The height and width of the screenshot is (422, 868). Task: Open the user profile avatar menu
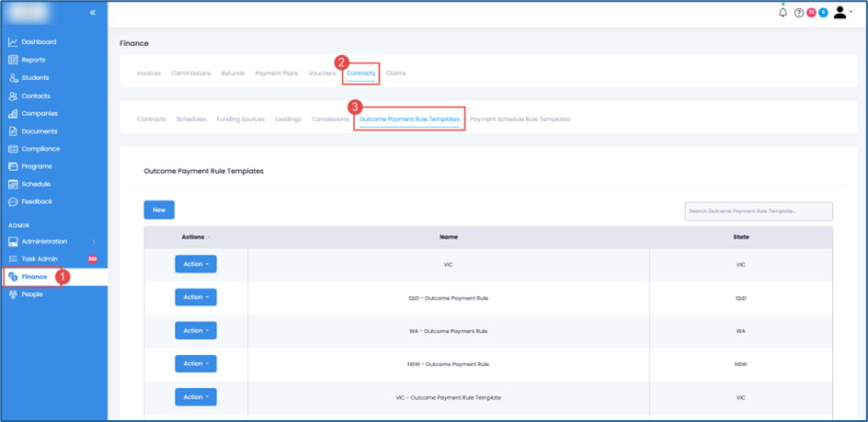841,13
